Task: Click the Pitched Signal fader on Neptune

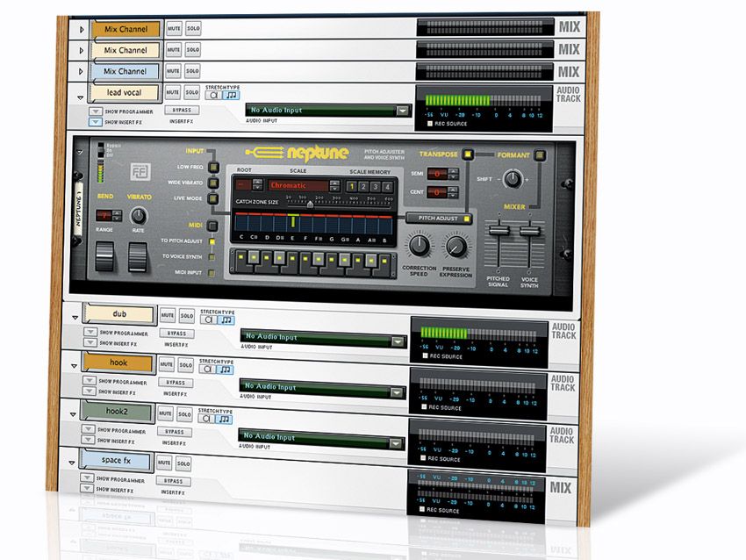Action: click(x=499, y=228)
